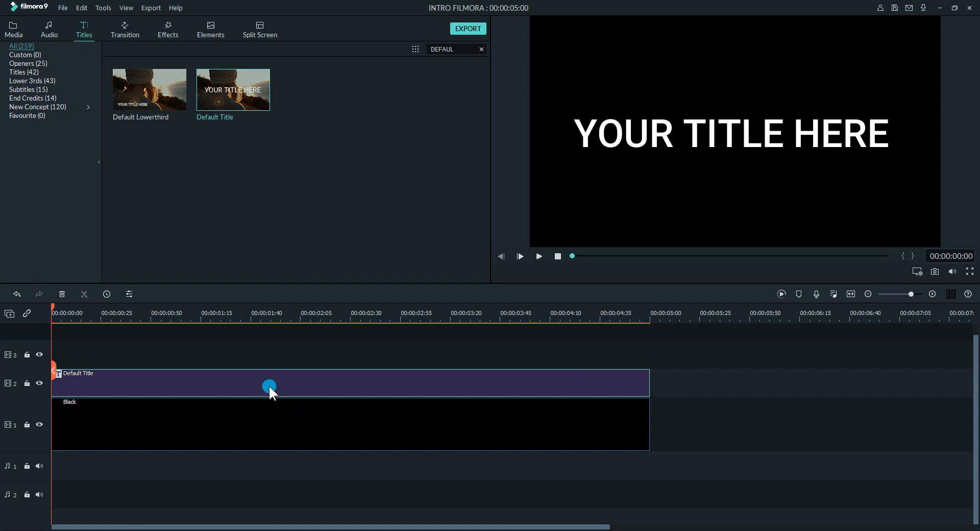This screenshot has height=531, width=980.
Task: Switch to the Audio tab
Action: coord(49,30)
